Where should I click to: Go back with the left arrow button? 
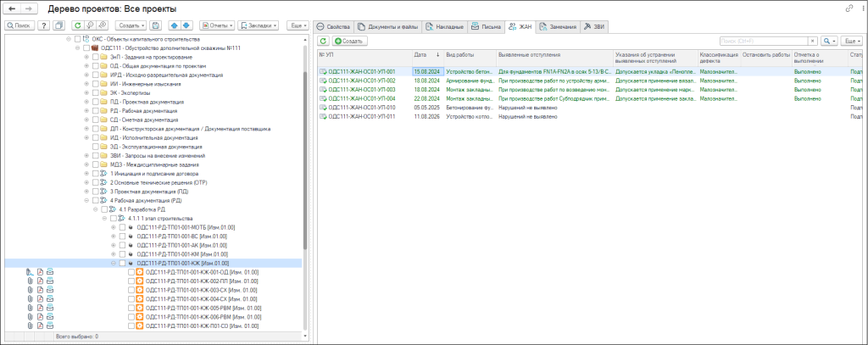point(12,8)
